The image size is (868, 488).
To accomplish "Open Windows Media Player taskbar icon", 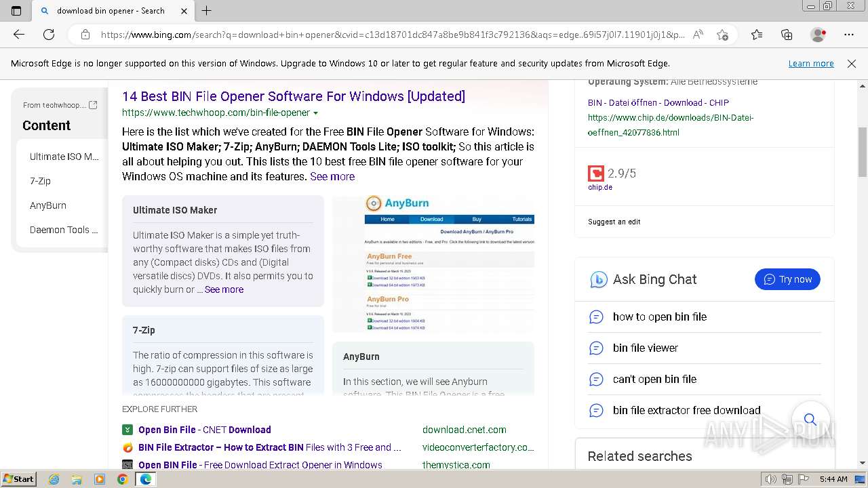I will [x=100, y=479].
